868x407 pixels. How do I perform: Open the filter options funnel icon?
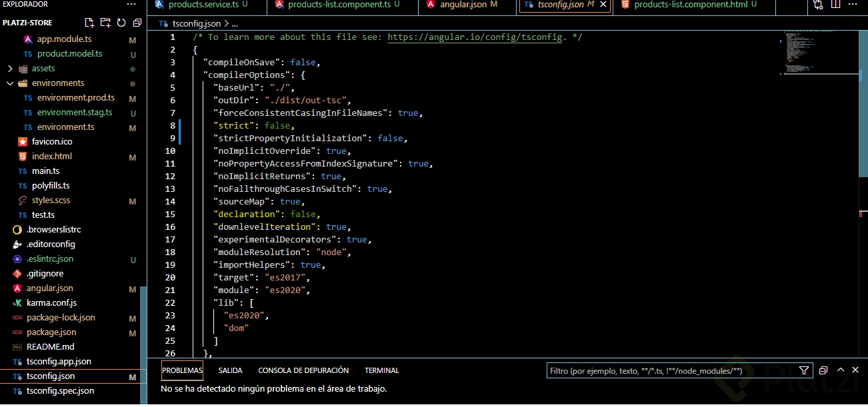click(804, 370)
